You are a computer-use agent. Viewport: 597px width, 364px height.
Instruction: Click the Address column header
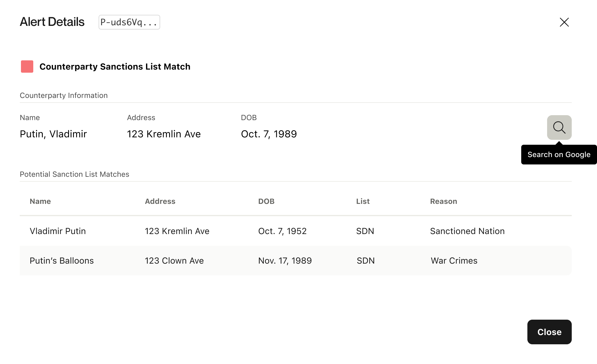coord(160,201)
